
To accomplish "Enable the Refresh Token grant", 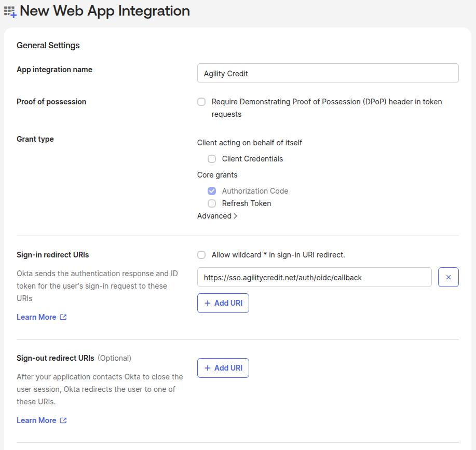I will click(x=212, y=203).
